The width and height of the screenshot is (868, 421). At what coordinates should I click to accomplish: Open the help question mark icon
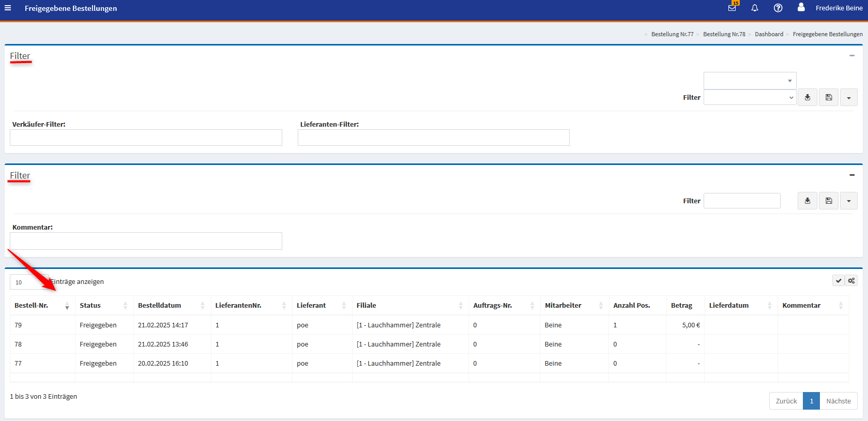click(x=778, y=8)
